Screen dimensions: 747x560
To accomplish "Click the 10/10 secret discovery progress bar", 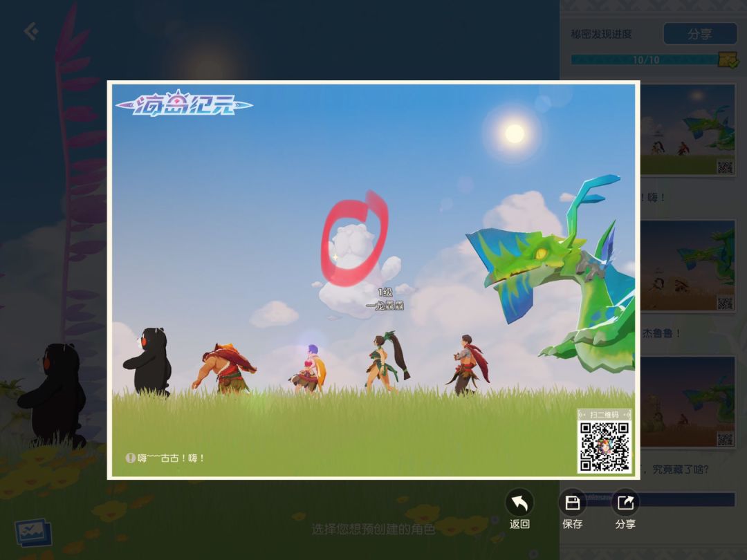I will [x=645, y=60].
